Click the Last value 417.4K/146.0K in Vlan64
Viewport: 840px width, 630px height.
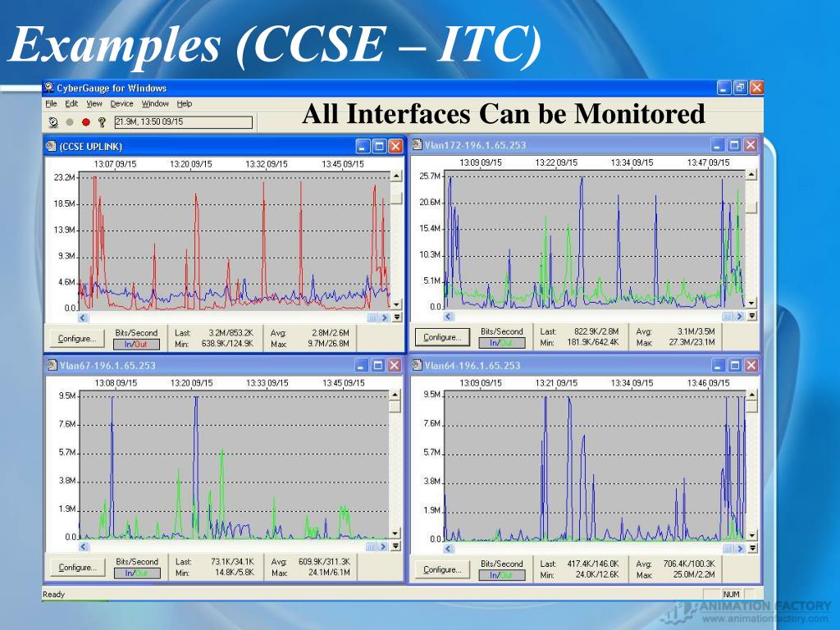point(593,564)
